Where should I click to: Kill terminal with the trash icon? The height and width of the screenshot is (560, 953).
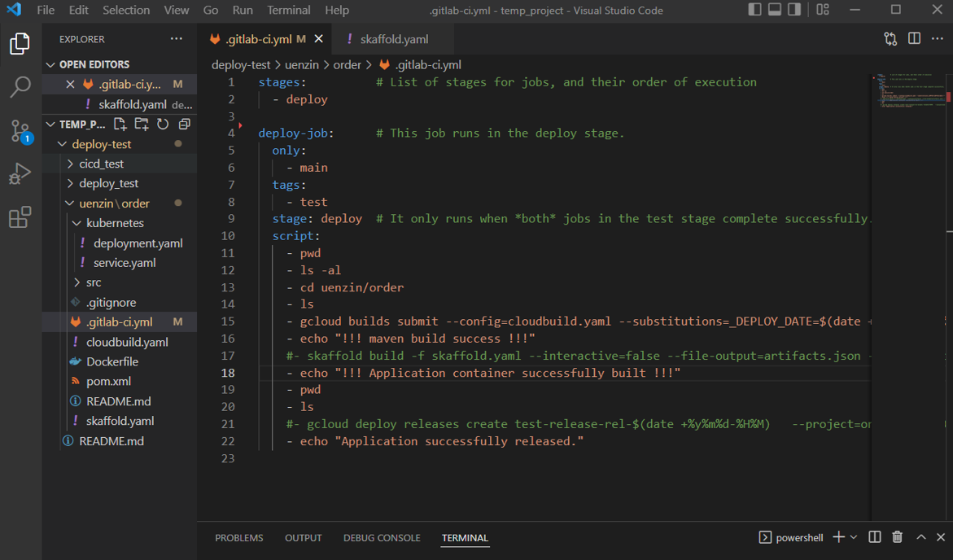tap(897, 537)
